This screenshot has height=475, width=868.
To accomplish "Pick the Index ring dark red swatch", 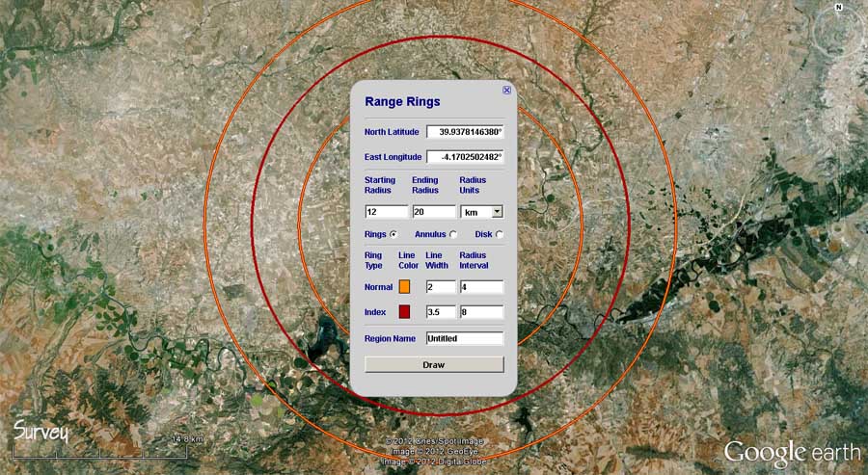I will point(405,312).
